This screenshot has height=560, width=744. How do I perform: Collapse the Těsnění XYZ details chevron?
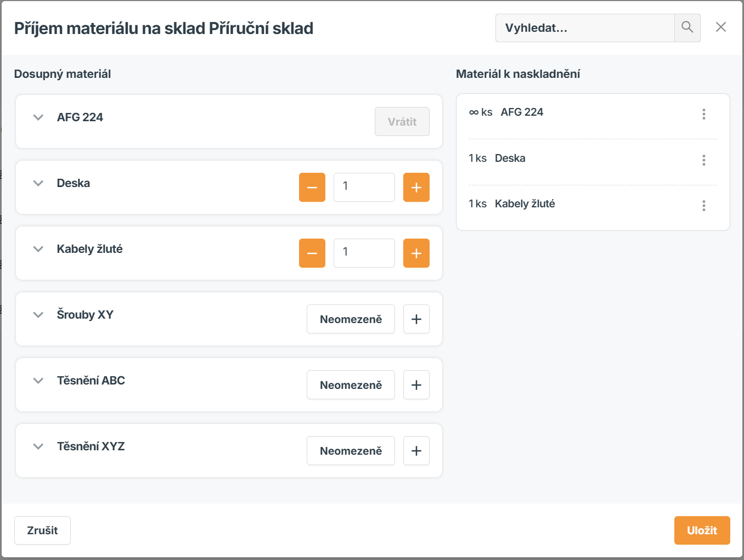tap(38, 446)
